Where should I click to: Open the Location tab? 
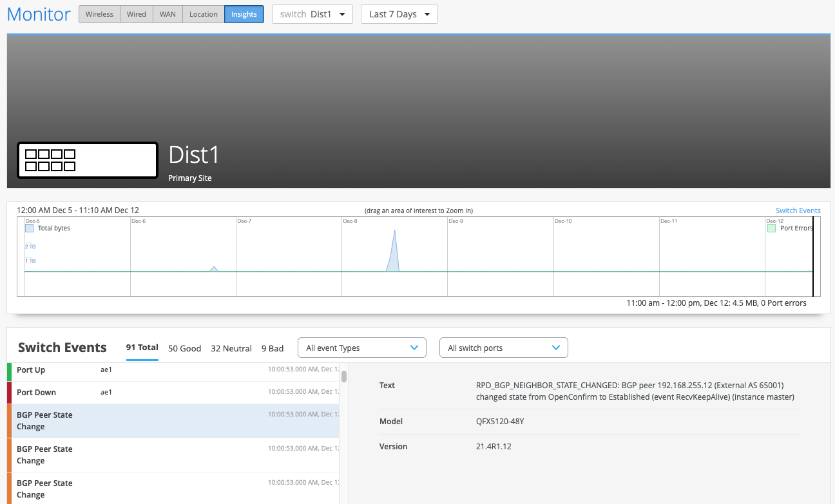(203, 14)
